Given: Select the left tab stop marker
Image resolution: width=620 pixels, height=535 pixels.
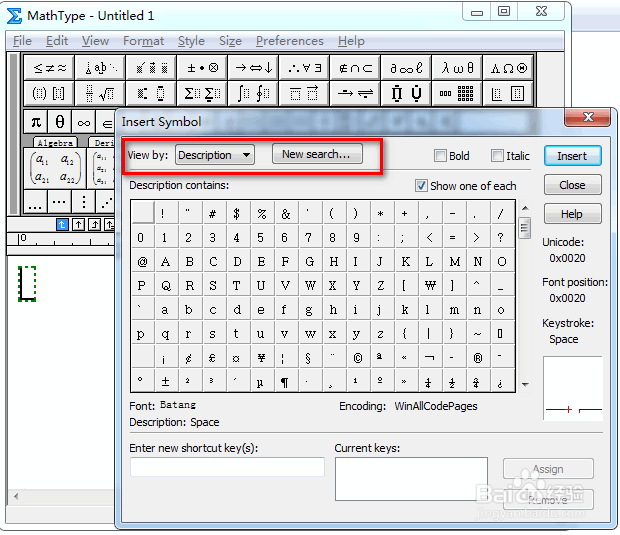Looking at the screenshot, I should [62, 224].
